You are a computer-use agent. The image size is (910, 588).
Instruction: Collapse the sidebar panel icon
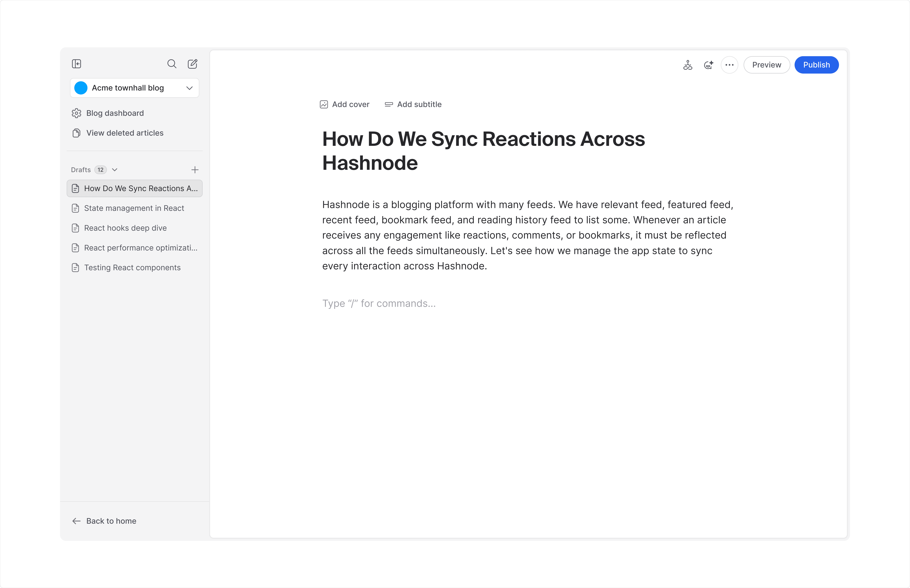pos(76,64)
